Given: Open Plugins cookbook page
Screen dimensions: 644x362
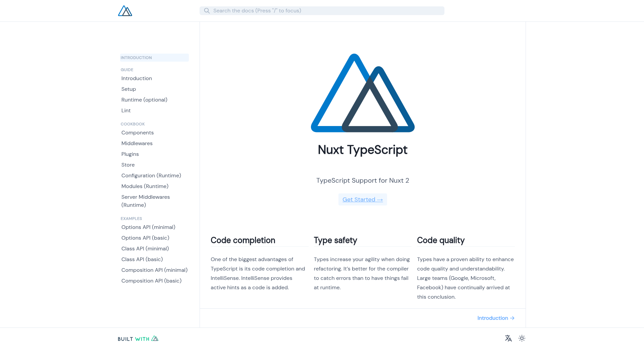Looking at the screenshot, I should (x=130, y=154).
